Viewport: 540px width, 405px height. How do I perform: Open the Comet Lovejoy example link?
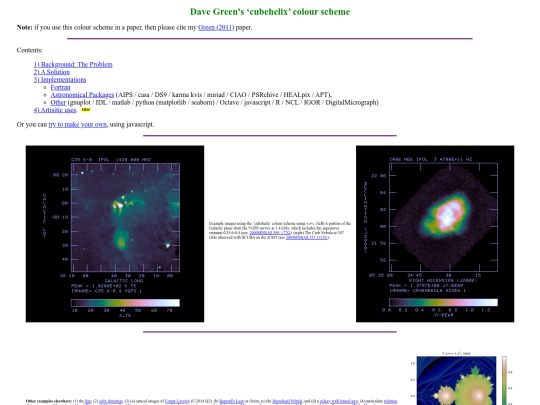[177, 401]
